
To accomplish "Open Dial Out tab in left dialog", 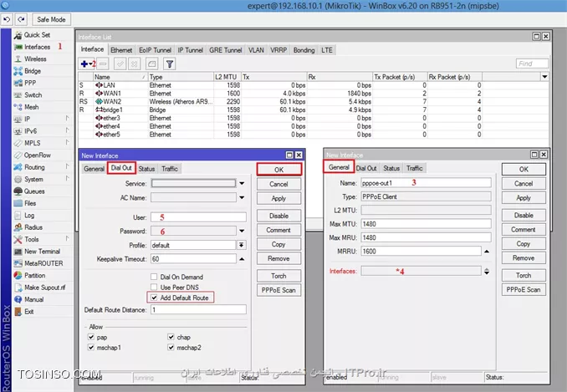I will click(x=121, y=168).
